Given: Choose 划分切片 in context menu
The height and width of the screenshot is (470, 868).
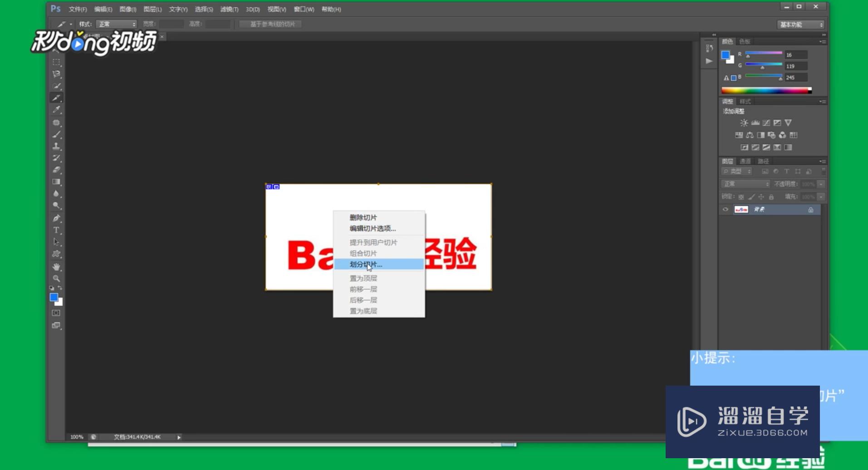Looking at the screenshot, I should tap(379, 264).
